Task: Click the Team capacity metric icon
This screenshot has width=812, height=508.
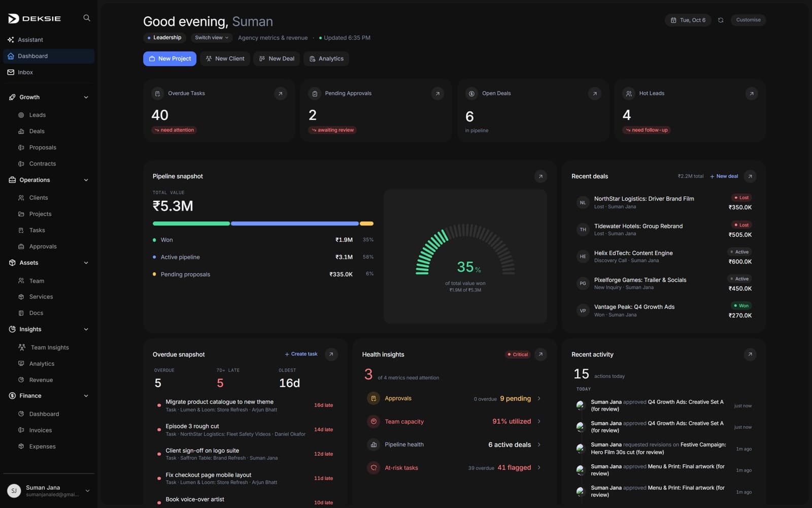Action: [374, 421]
